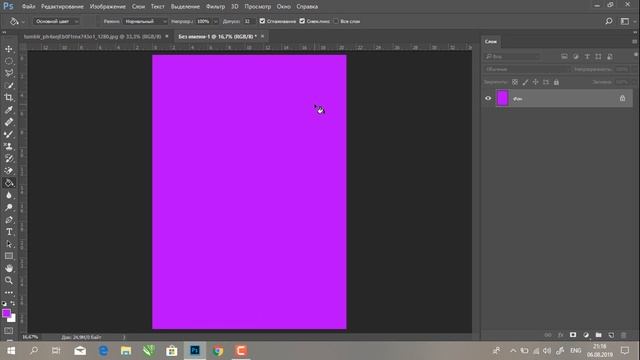
Task: Open the Выделение menu
Action: coord(185,7)
